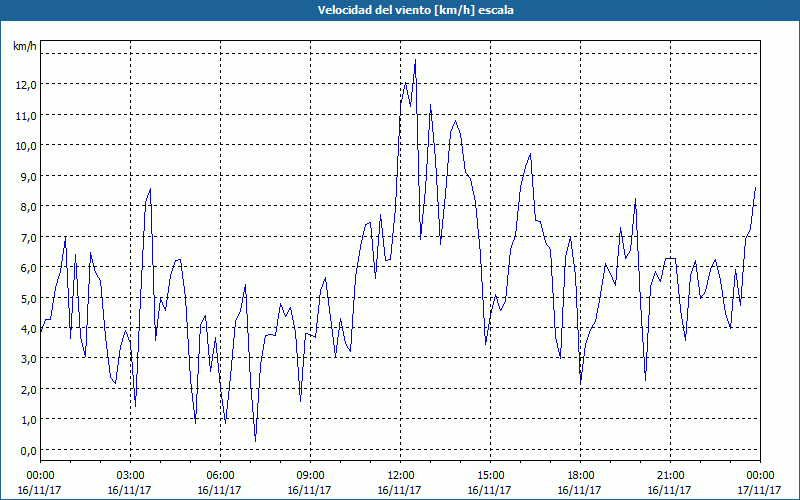Select the 4,0 y-axis label
Viewport: 800px width, 500px height.
pyautogui.click(x=28, y=329)
